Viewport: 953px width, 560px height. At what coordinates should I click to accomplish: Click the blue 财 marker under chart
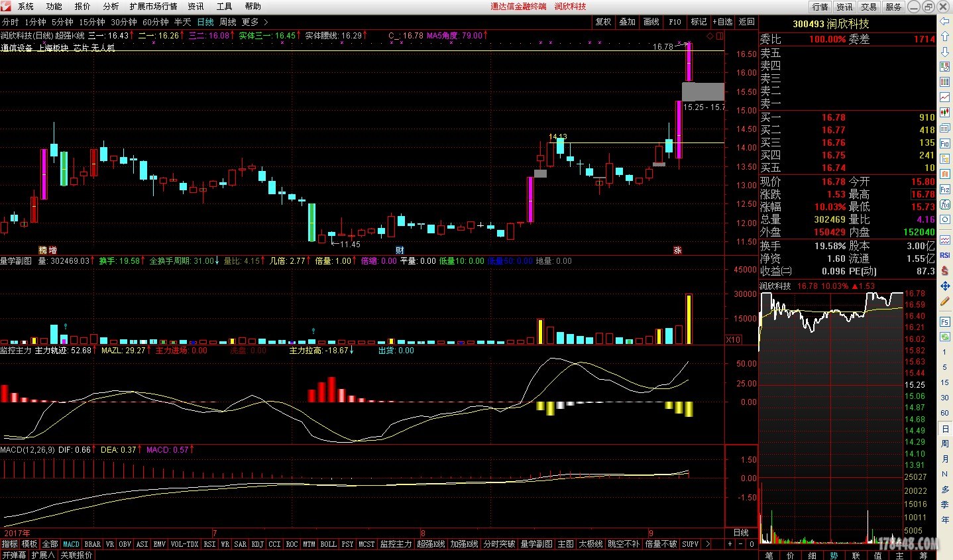400,250
